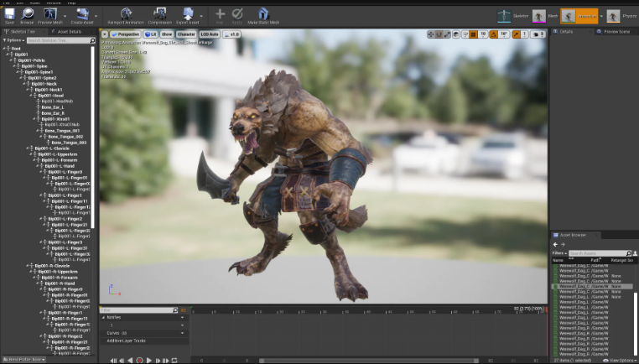Play the animation forward
Screen dimensions: 639x364
149,361
